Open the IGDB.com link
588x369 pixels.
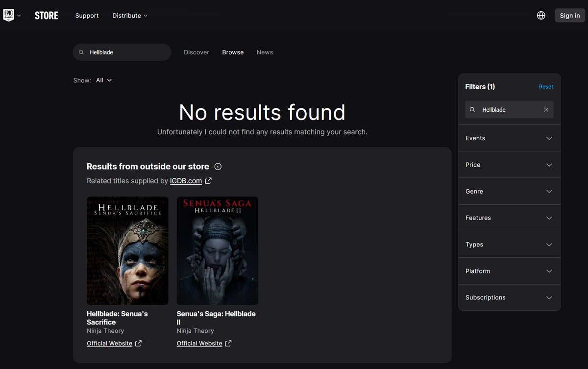click(186, 181)
